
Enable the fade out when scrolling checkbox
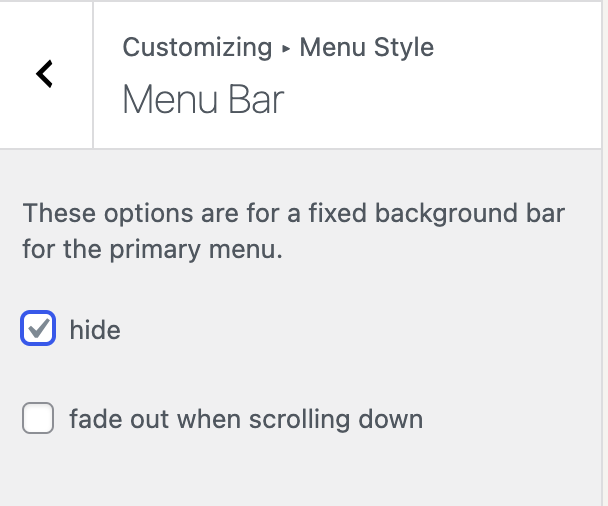38,418
